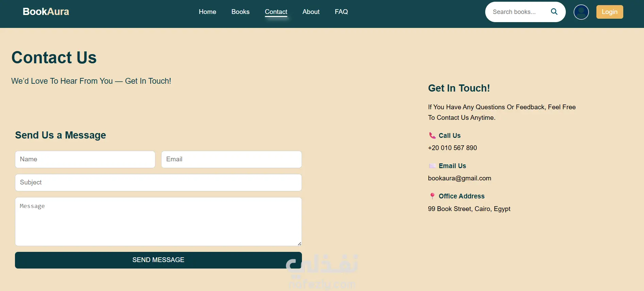The image size is (644, 291).
Task: Click the BookAura logo
Action: tap(46, 12)
